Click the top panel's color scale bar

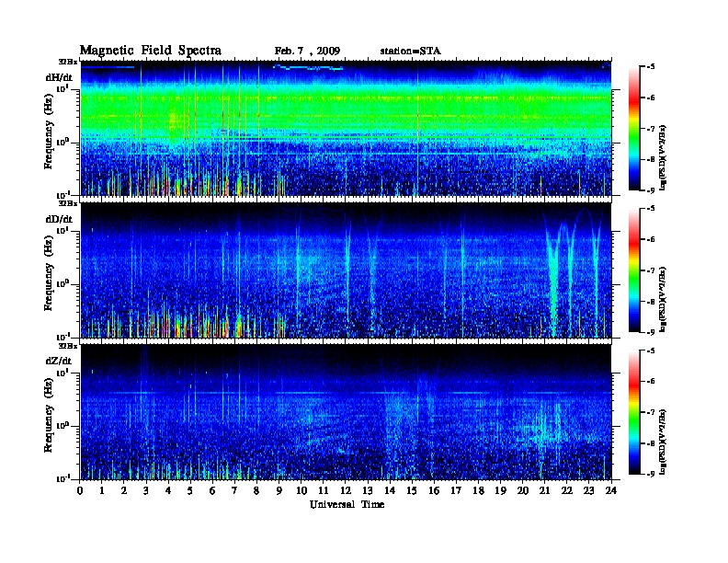point(633,129)
